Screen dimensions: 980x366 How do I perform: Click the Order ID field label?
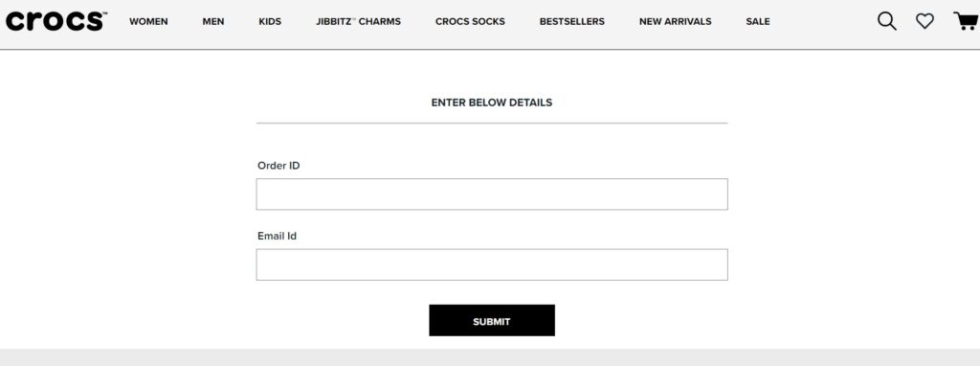click(x=278, y=166)
